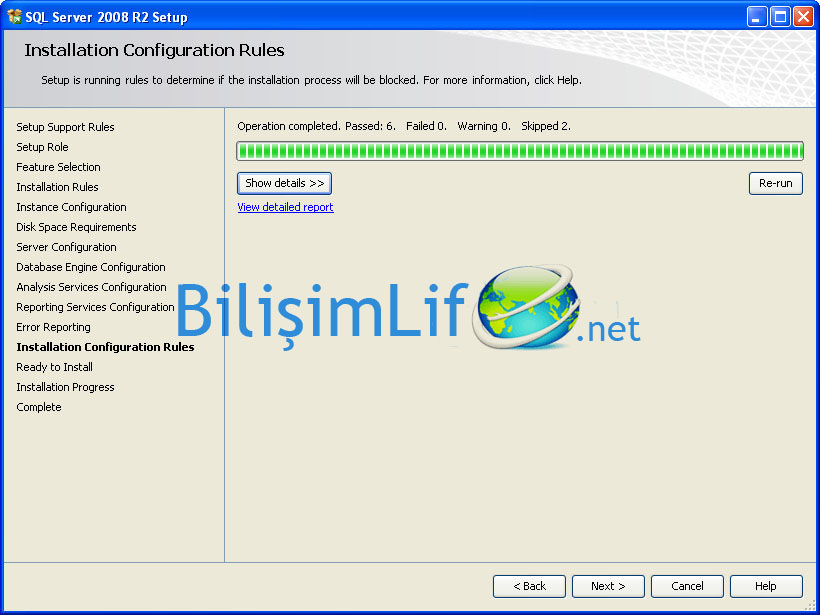The width and height of the screenshot is (820, 615).
Task: Select Setup Support Rules step
Action: [x=65, y=127]
